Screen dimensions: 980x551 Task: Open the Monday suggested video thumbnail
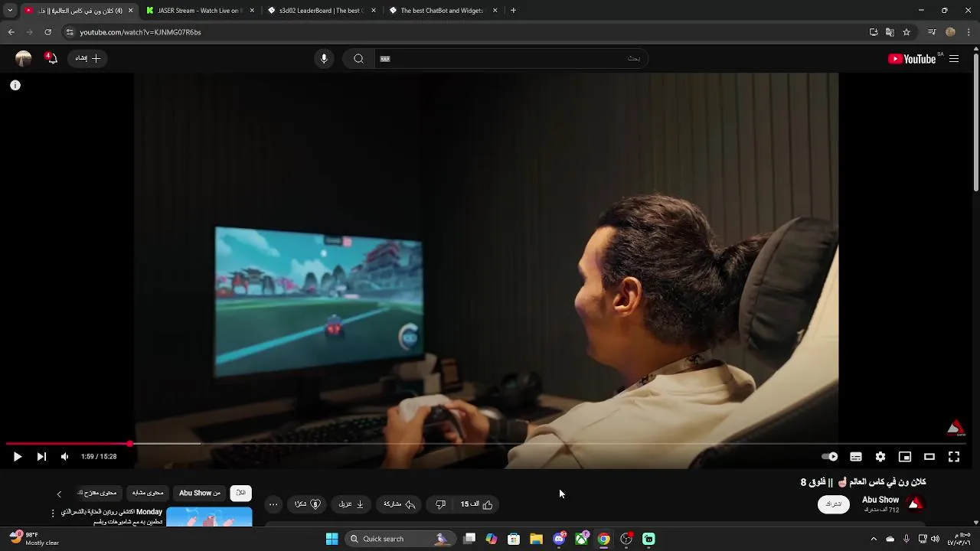click(209, 517)
